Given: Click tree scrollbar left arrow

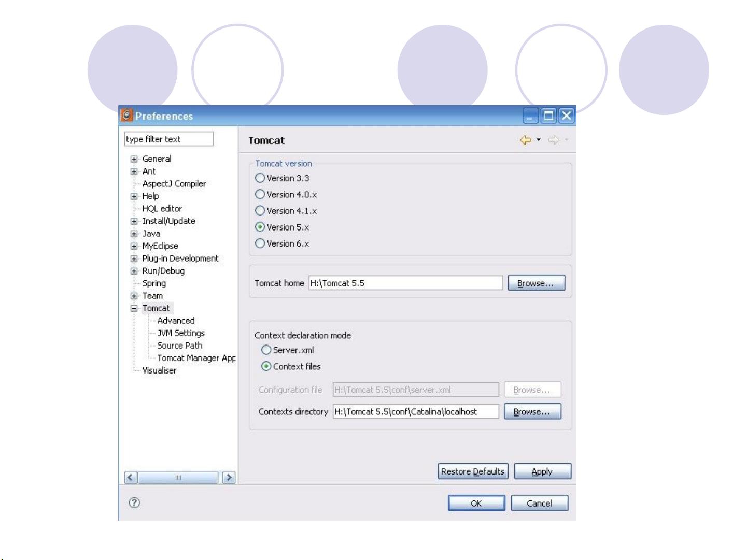Looking at the screenshot, I should click(131, 478).
